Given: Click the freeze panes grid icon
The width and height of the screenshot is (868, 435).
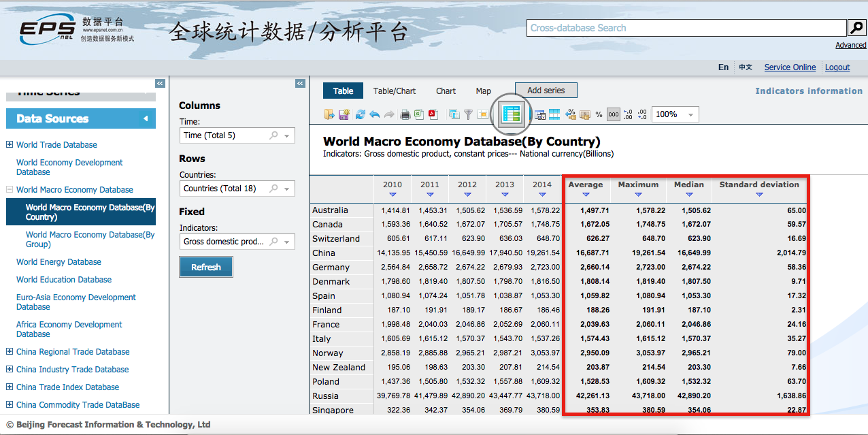Looking at the screenshot, I should pyautogui.click(x=554, y=114).
